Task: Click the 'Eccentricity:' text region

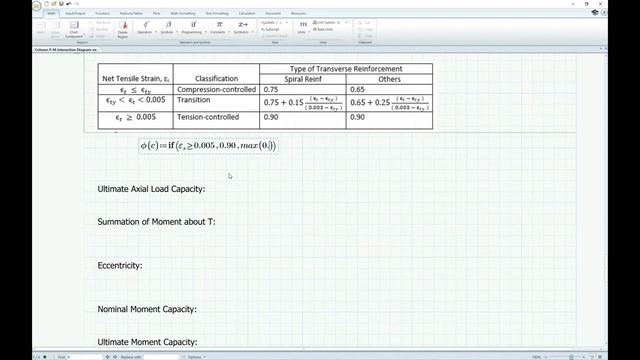Action: click(x=120, y=265)
